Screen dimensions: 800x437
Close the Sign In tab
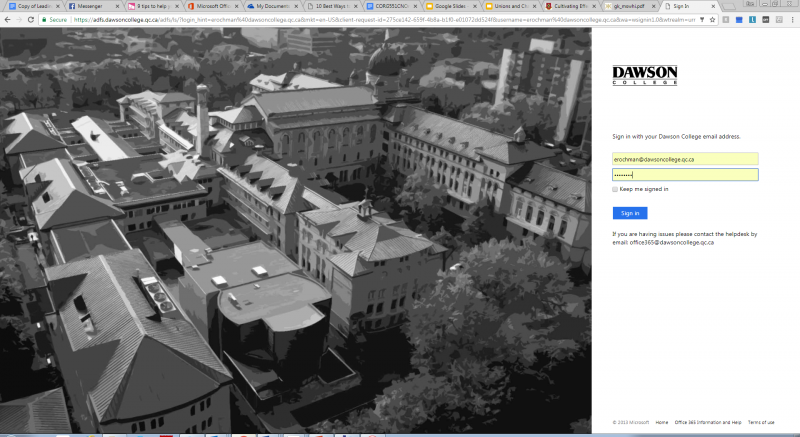tap(713, 6)
